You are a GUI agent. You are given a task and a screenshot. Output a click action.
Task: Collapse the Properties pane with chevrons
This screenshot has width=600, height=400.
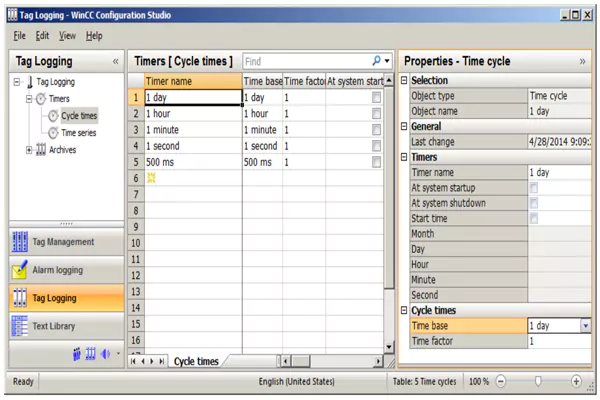point(582,61)
